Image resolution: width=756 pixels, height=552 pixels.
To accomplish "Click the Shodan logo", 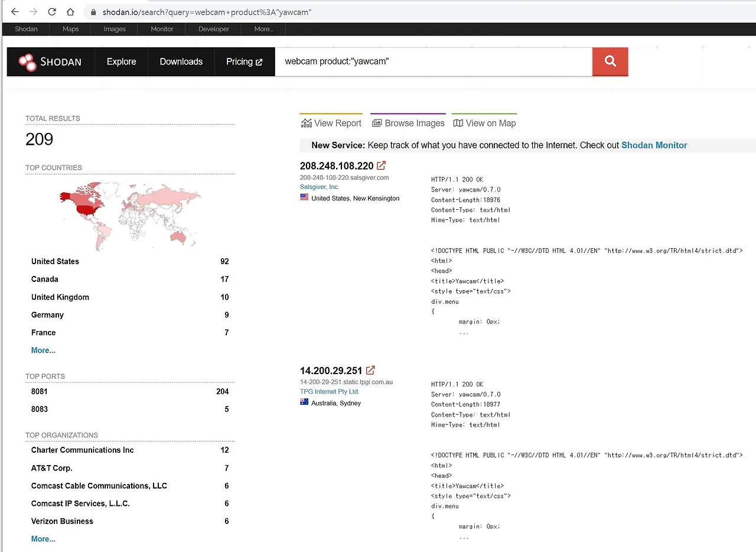I will (x=50, y=62).
